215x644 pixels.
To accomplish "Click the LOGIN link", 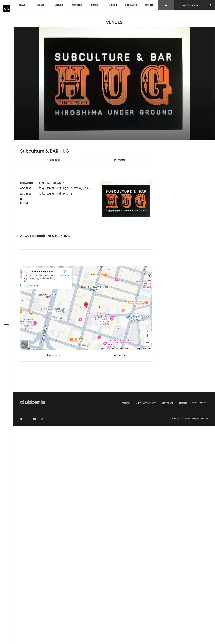I will point(184,5).
